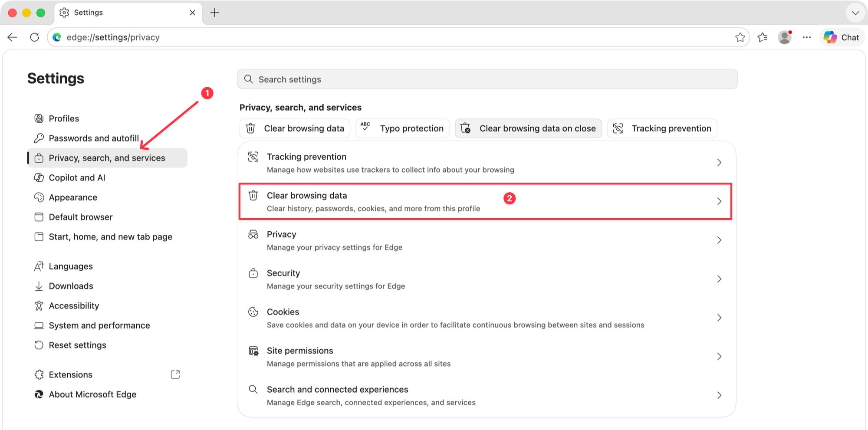Expand the Clear browsing data row chevron
The height and width of the screenshot is (430, 868).
click(x=719, y=201)
